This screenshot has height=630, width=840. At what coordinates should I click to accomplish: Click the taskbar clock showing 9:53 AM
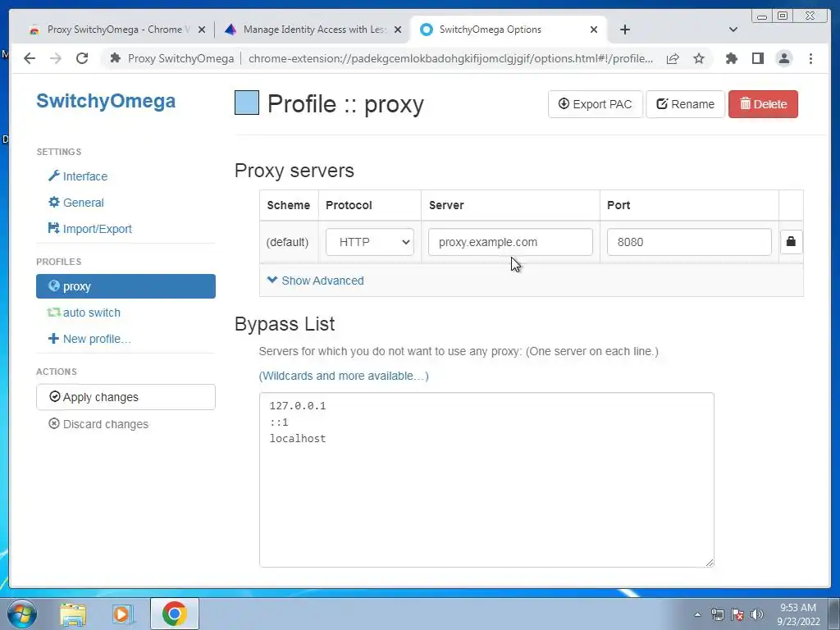click(x=797, y=614)
